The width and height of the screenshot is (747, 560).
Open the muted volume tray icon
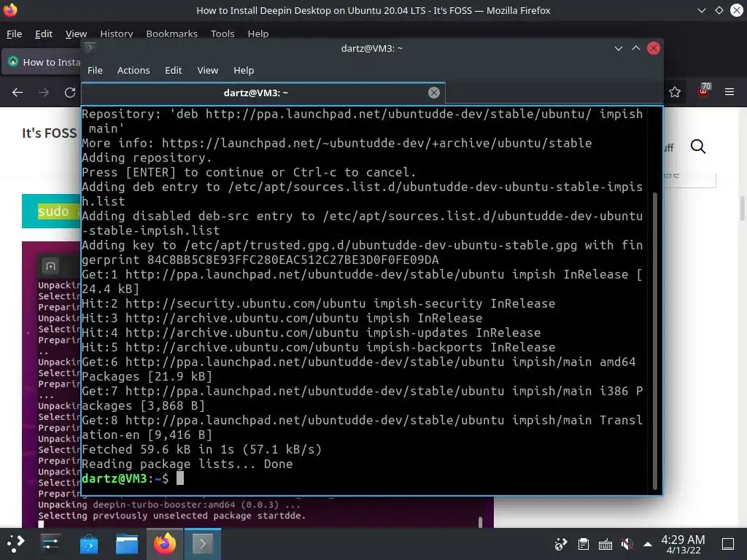coord(627,544)
